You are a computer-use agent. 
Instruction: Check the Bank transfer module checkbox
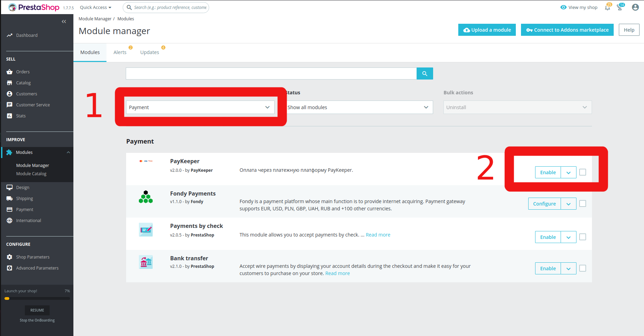[x=582, y=268]
